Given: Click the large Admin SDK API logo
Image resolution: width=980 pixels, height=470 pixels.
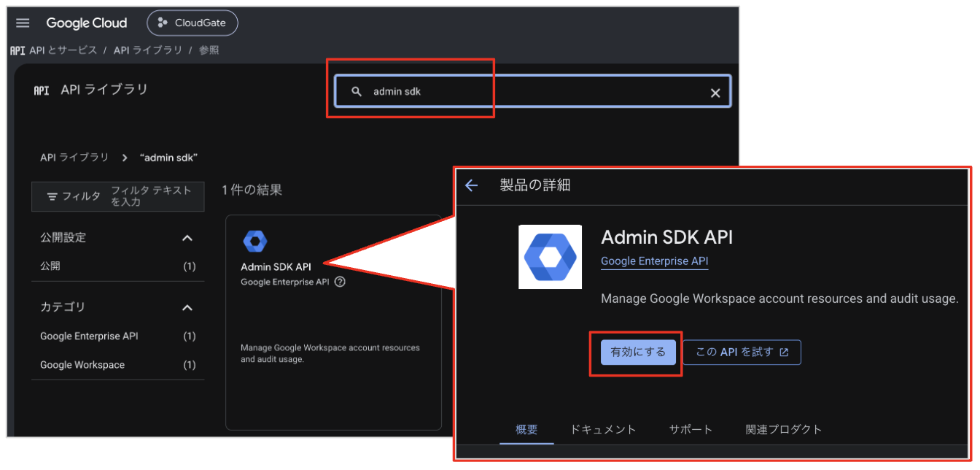Looking at the screenshot, I should (x=551, y=257).
